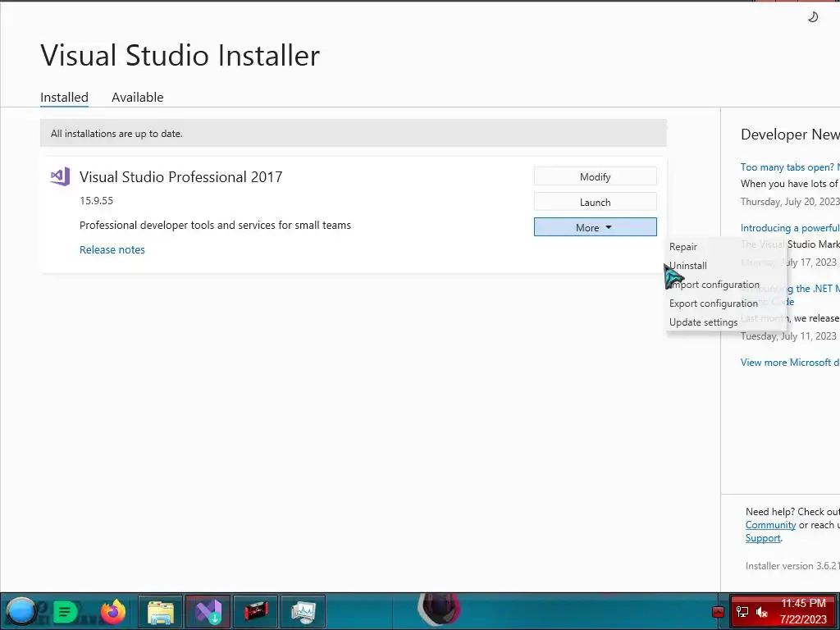840x630 pixels.
Task: Click the Modify button
Action: [x=596, y=176]
